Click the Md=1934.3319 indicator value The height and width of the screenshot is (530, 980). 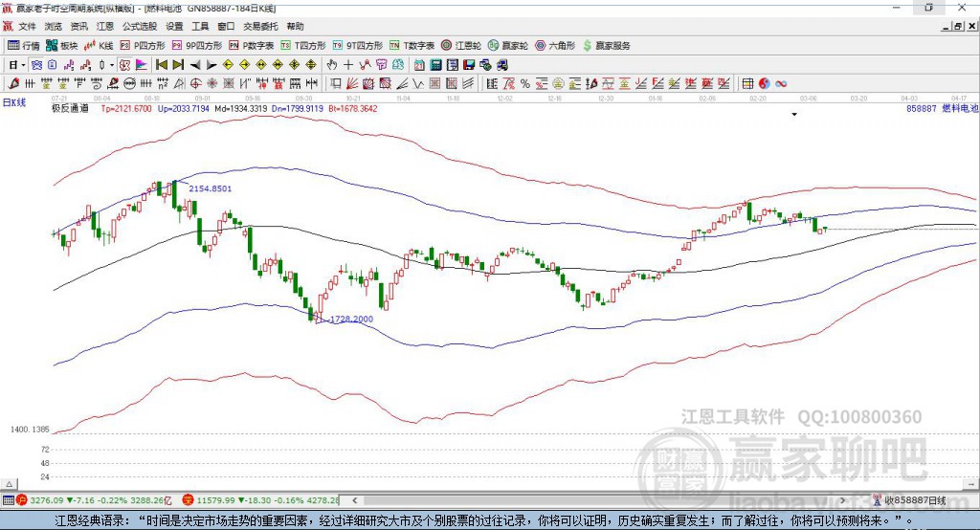point(240,108)
